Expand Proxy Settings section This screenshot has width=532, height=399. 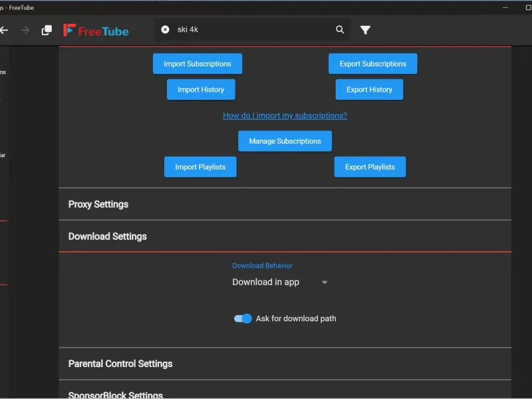pos(98,204)
